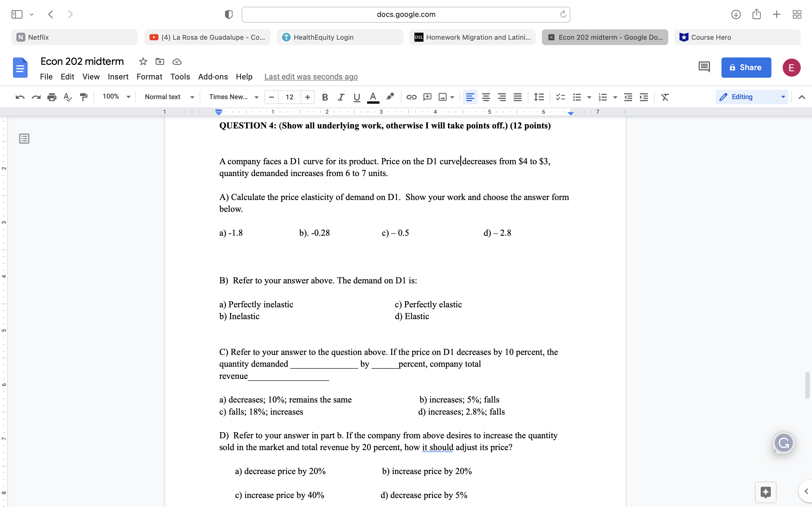The image size is (812, 507).
Task: Star the Econ 202 midterm document
Action: pos(143,61)
